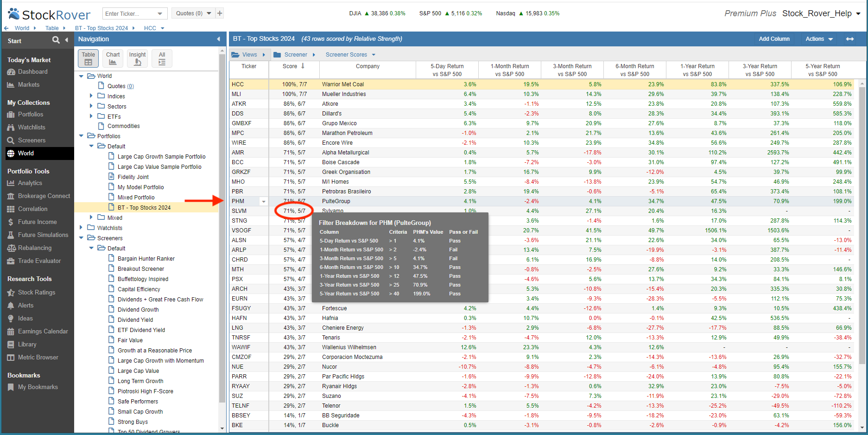This screenshot has width=868, height=435.
Task: Open the Piotroski High F-Score screener
Action: pyautogui.click(x=145, y=391)
